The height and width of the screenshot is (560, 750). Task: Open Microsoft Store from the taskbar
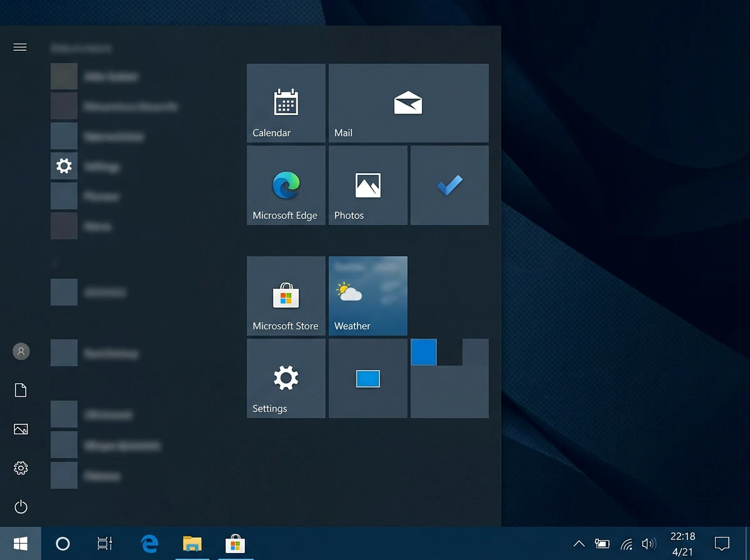235,543
